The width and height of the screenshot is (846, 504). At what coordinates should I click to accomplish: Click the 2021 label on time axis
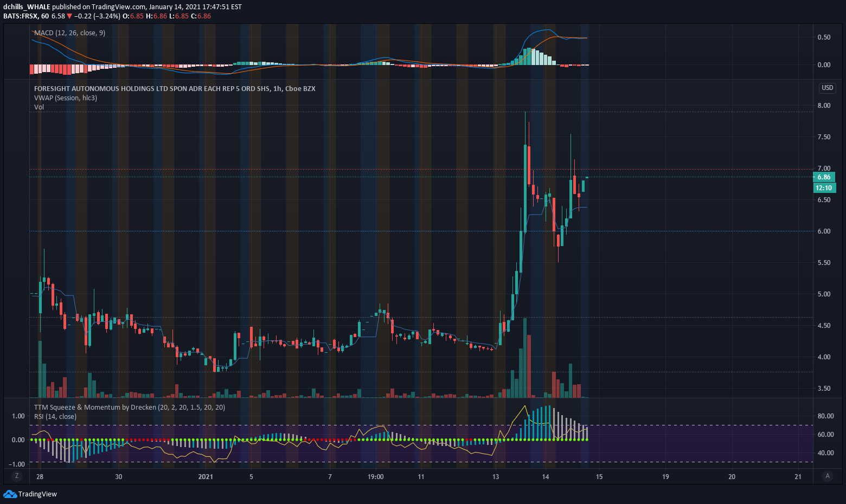(206, 477)
